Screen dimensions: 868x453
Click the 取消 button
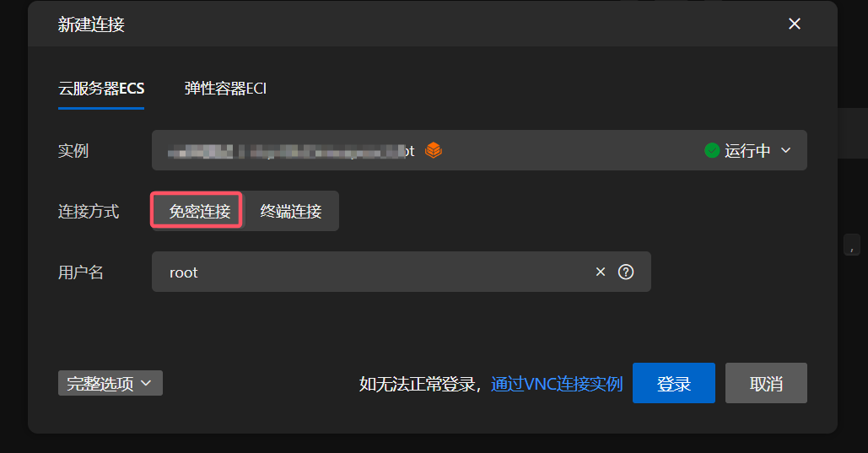click(x=766, y=383)
